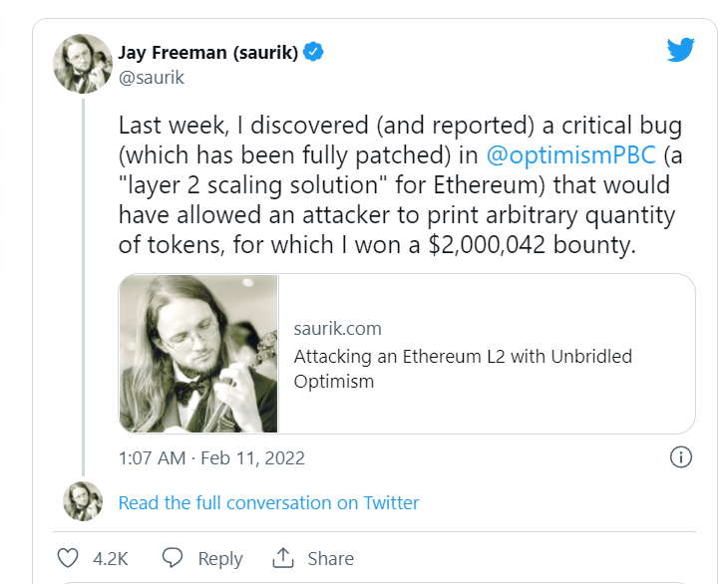Click the Twitter bird logo
The height and width of the screenshot is (584, 728).
click(681, 51)
